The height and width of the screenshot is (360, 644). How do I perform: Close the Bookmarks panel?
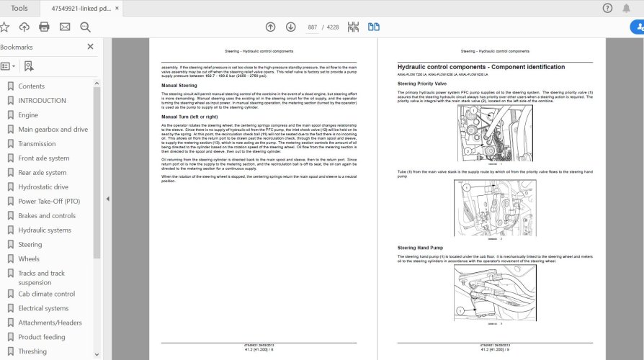pos(90,47)
